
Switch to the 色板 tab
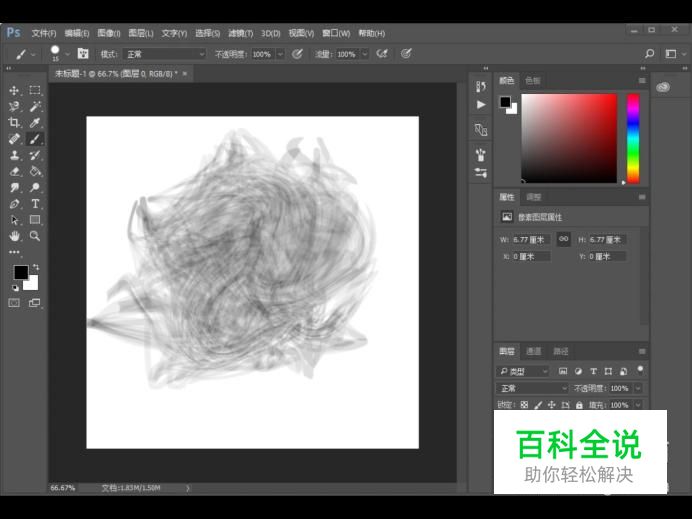pos(533,80)
